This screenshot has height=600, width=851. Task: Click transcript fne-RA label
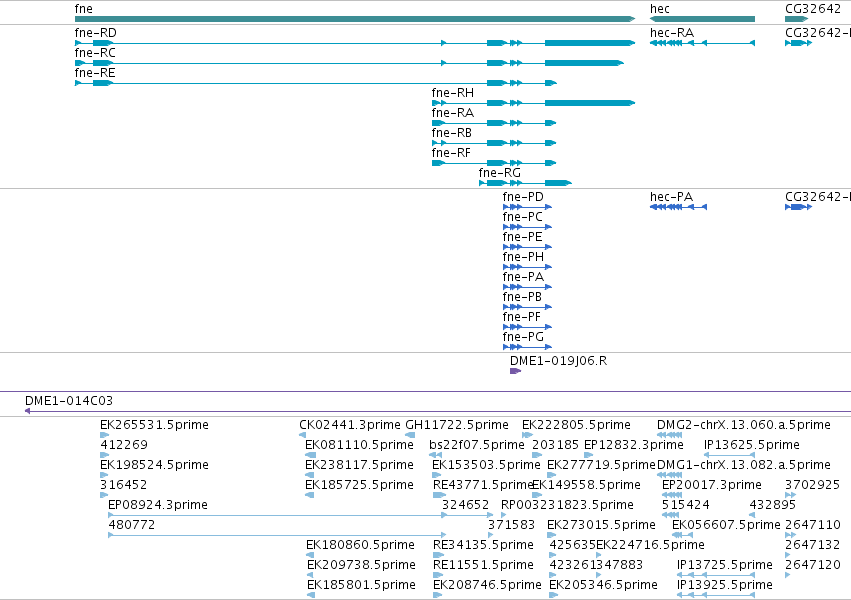pyautogui.click(x=453, y=113)
